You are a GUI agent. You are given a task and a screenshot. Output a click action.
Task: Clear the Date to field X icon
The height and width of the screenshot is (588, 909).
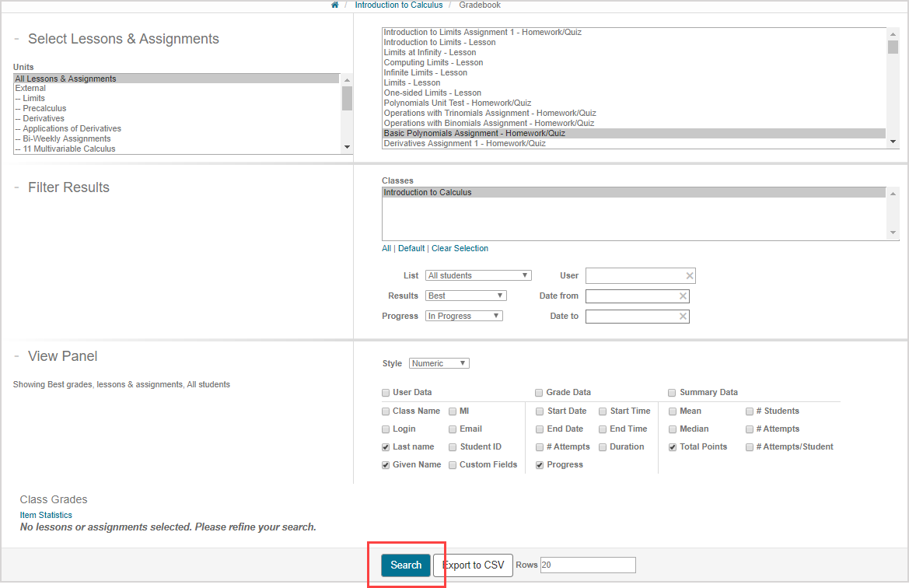pyautogui.click(x=683, y=317)
